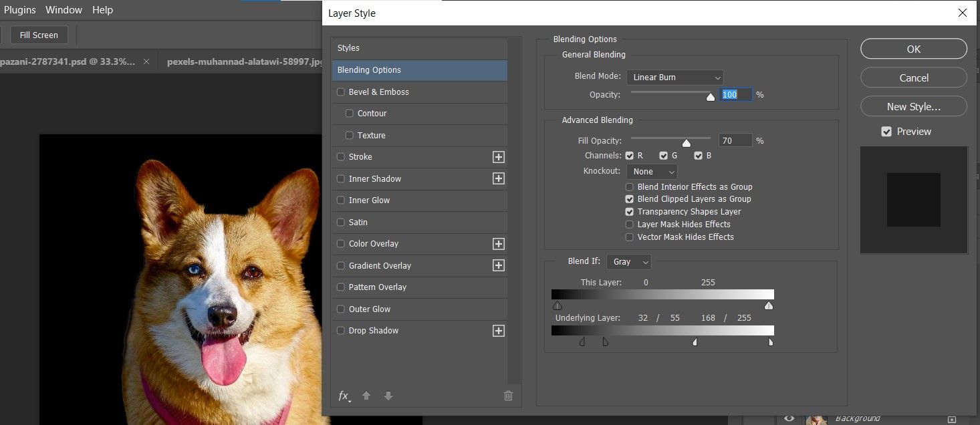The image size is (980, 425).
Task: Open the Knockout dropdown
Action: coord(652,172)
